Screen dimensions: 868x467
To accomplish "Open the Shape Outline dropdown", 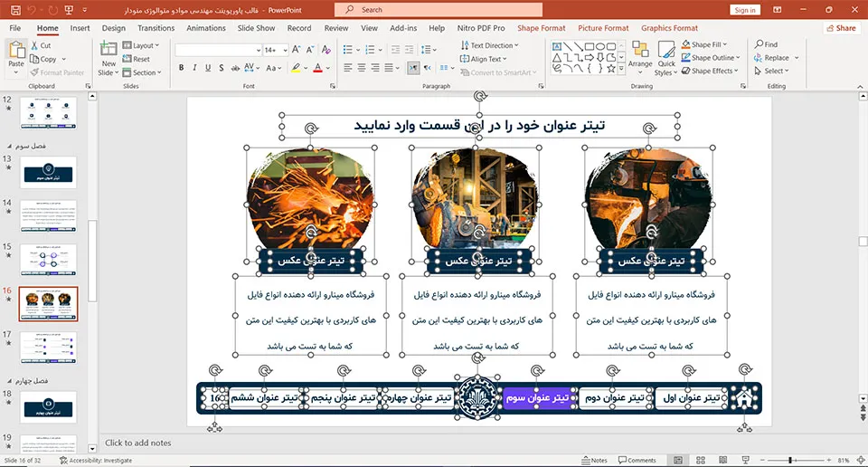I will 711,58.
